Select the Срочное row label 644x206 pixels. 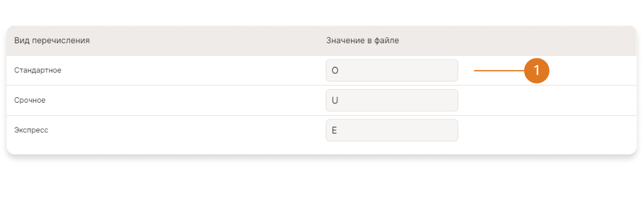(x=30, y=100)
